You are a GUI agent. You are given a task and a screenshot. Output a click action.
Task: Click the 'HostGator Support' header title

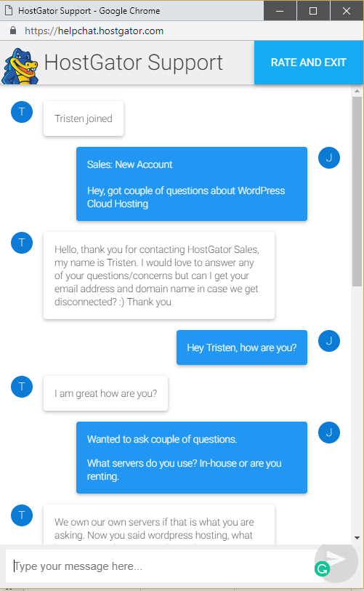(x=134, y=63)
